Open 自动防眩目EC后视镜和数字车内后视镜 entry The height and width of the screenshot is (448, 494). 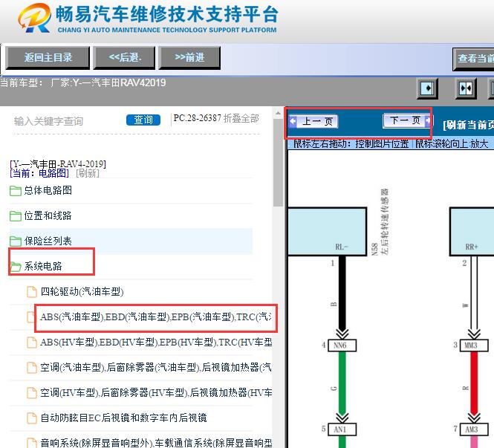point(124,418)
